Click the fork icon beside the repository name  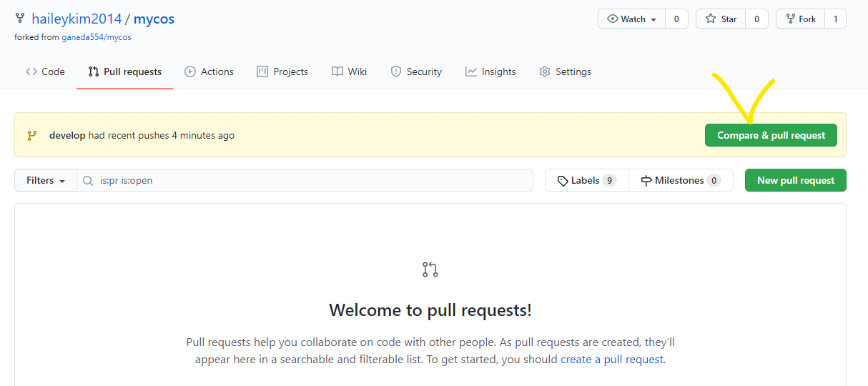pos(20,19)
